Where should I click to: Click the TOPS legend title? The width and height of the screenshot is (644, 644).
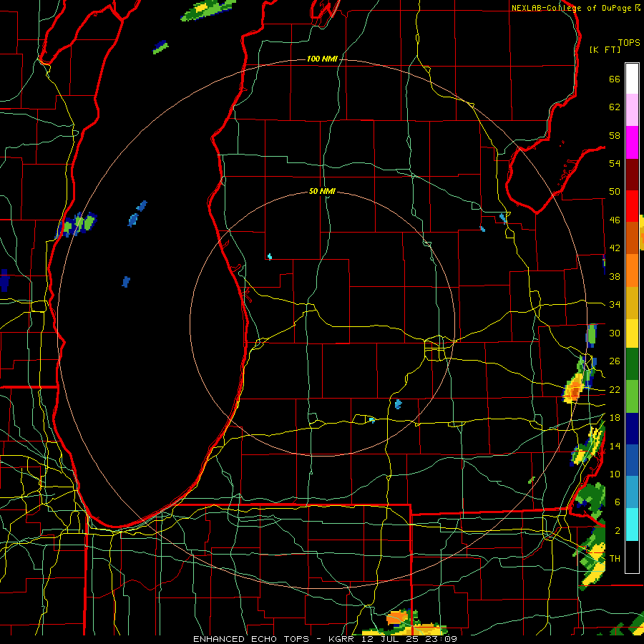point(629,43)
